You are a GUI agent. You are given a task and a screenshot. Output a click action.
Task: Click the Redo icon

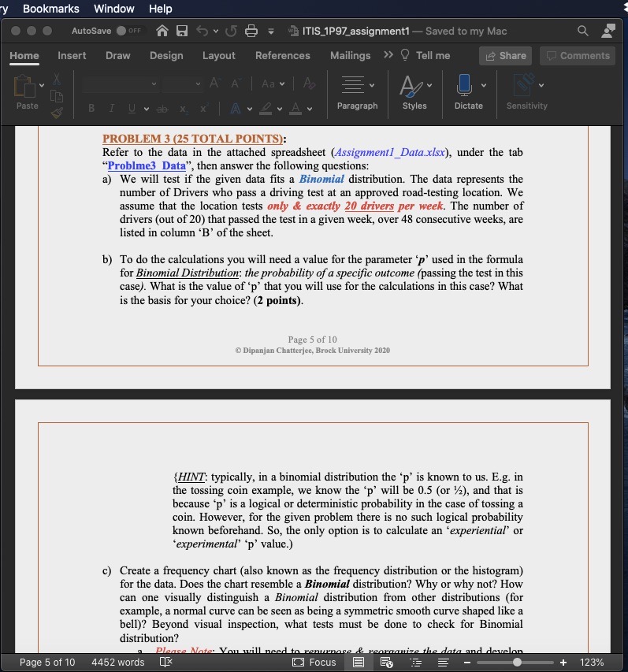(x=231, y=31)
